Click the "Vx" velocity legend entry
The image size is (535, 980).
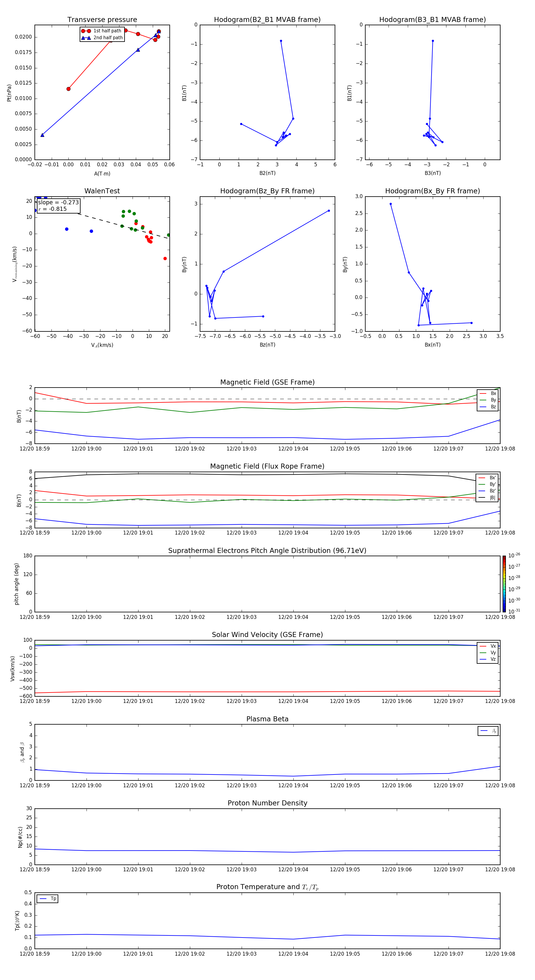coord(488,646)
